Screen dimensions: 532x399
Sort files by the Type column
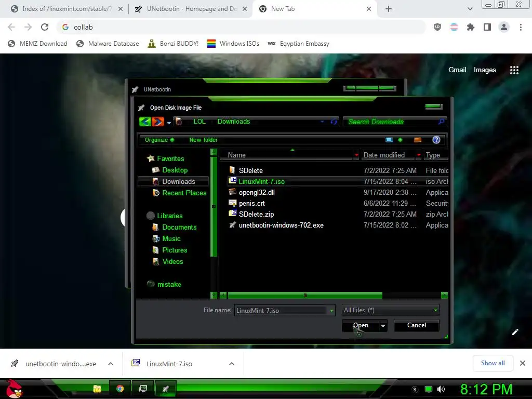tap(433, 155)
